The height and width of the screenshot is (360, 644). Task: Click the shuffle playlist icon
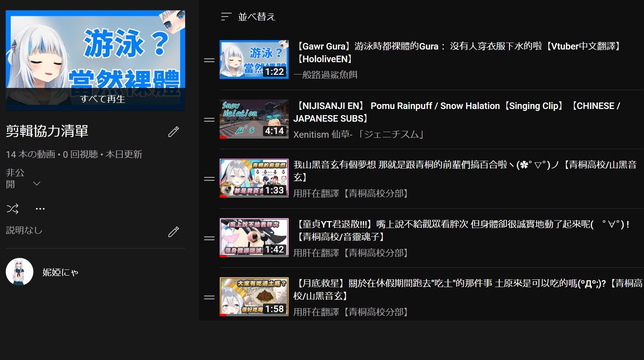13,209
